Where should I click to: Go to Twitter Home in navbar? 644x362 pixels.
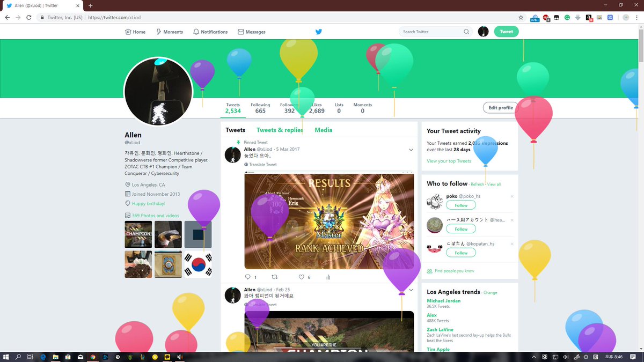[x=135, y=32]
